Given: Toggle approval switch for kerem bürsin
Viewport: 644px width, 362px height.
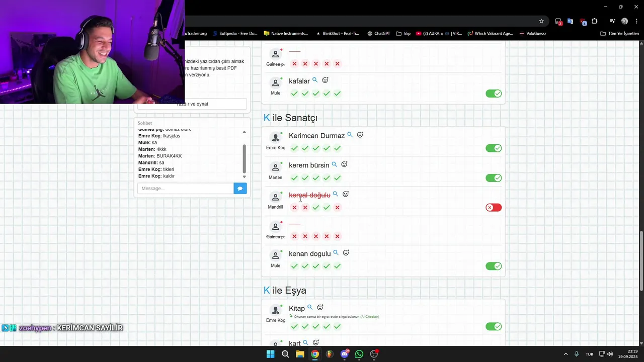Looking at the screenshot, I should (x=494, y=178).
